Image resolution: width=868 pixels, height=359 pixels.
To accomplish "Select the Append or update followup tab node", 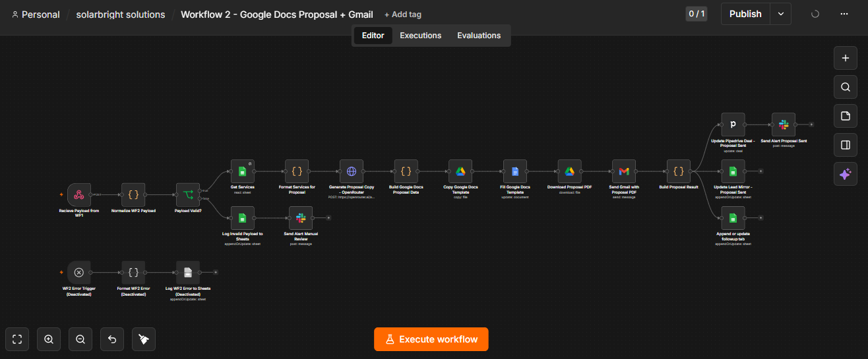I will [733, 218].
